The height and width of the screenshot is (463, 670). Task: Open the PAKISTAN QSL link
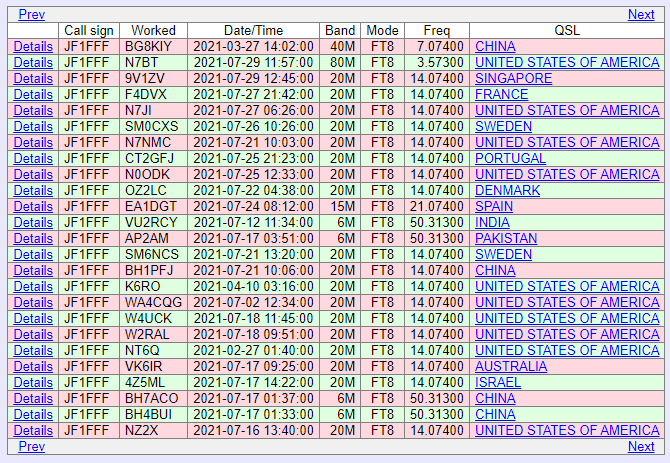tap(506, 238)
